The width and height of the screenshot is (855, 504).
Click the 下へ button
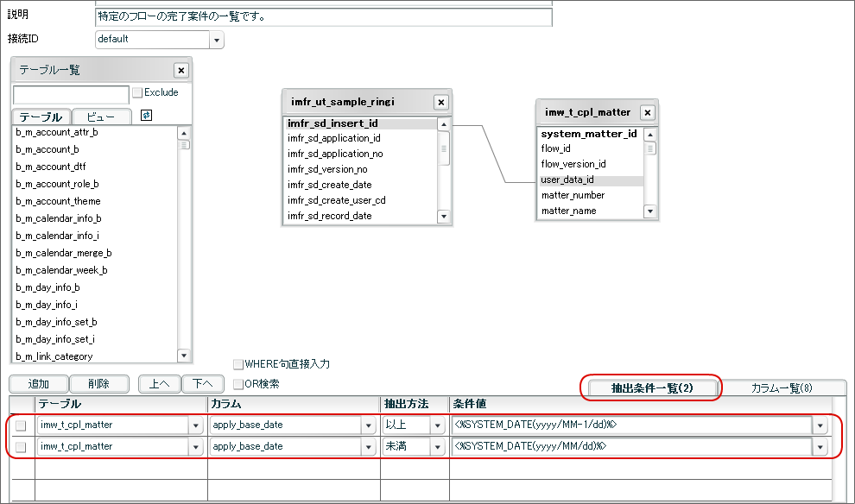pos(201,384)
